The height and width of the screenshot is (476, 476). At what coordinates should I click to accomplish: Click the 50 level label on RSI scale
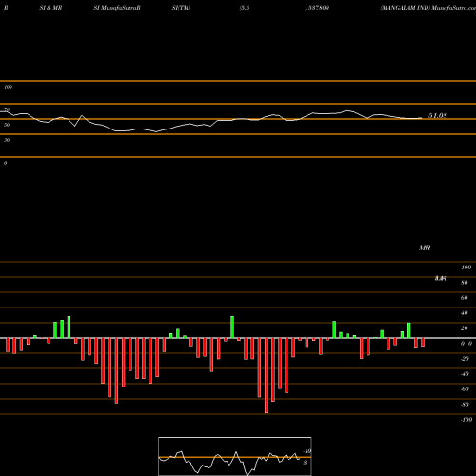tap(7, 125)
